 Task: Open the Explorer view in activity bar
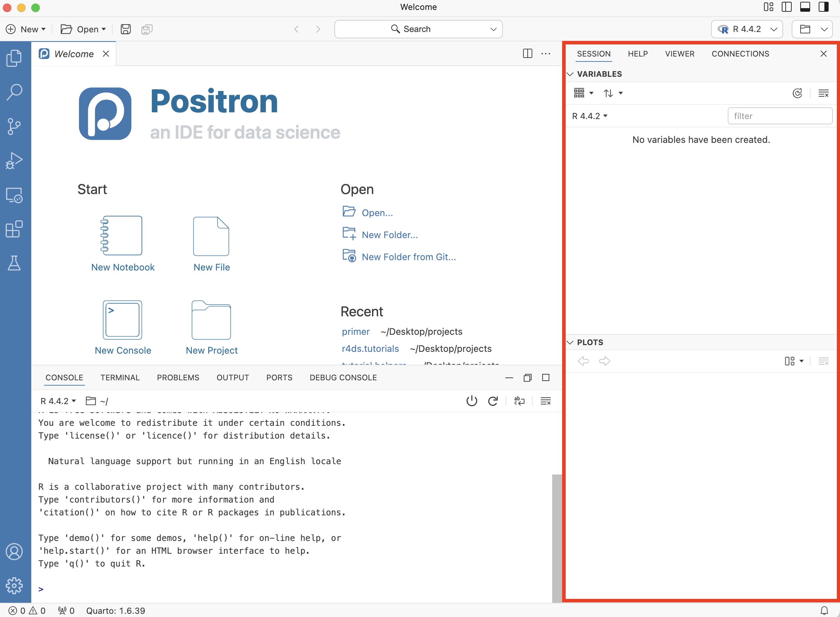[x=14, y=58]
